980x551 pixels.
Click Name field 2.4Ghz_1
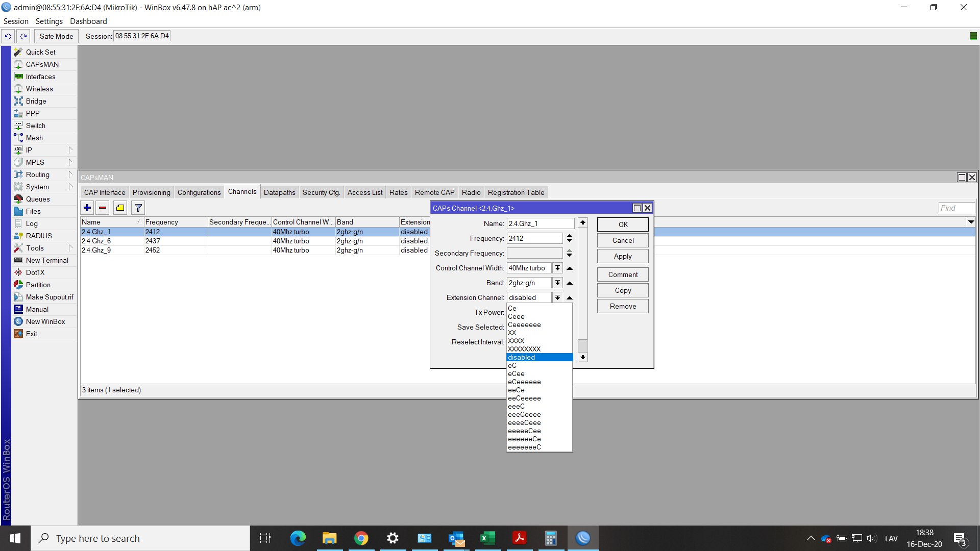point(541,223)
